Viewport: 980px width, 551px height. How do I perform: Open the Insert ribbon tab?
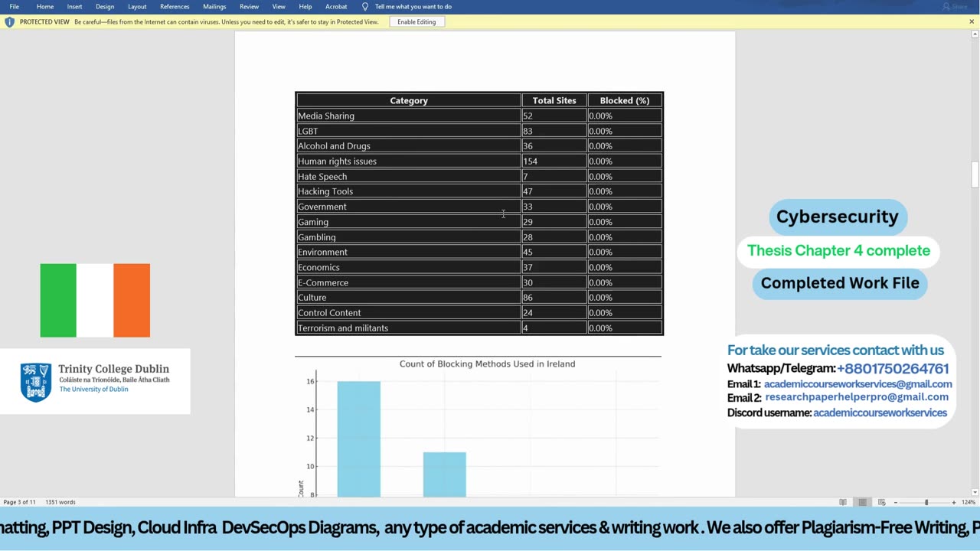coord(74,6)
